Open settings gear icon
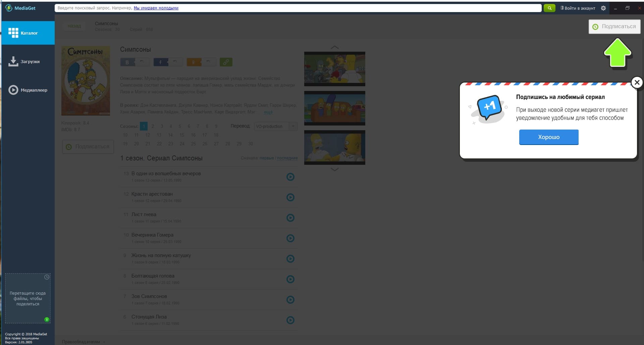The image size is (644, 345). pos(603,8)
